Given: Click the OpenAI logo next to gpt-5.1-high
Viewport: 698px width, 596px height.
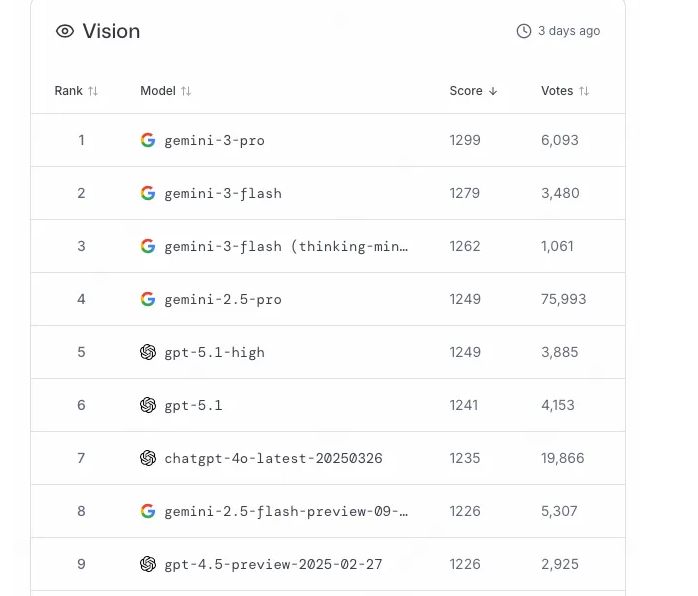Looking at the screenshot, I should pyautogui.click(x=148, y=352).
